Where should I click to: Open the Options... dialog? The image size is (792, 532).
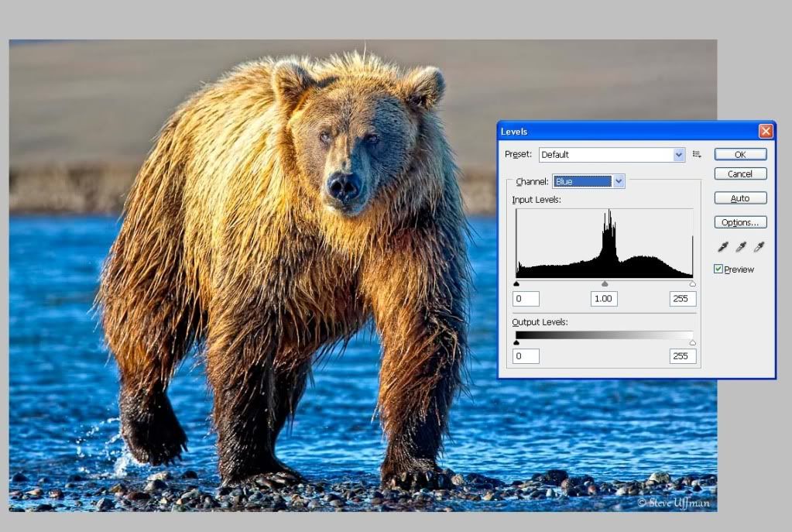(x=740, y=222)
